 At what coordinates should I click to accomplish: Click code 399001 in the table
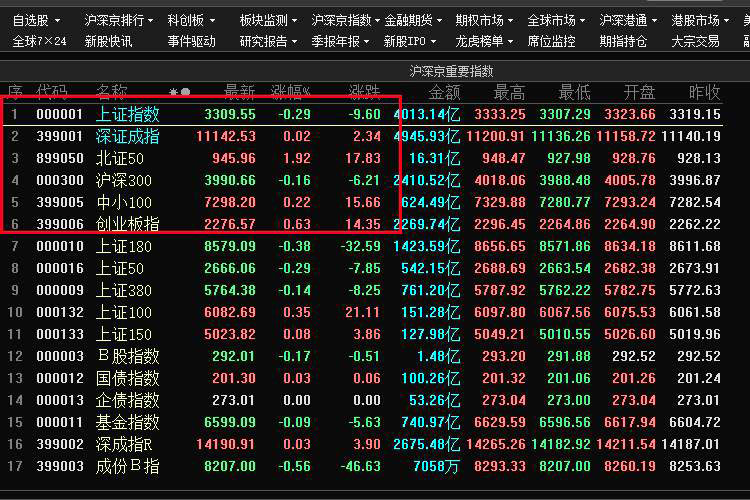[59, 136]
